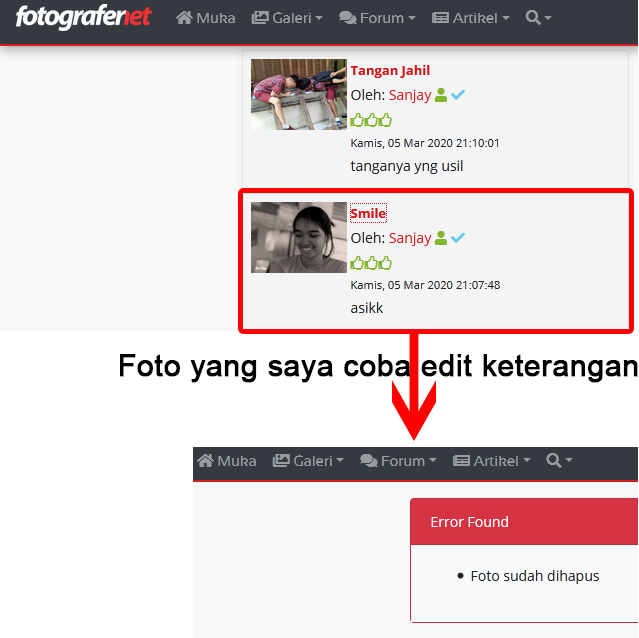639x638 pixels.
Task: Click blue checkmark icon in Tangan Jahil entry
Action: point(458,95)
